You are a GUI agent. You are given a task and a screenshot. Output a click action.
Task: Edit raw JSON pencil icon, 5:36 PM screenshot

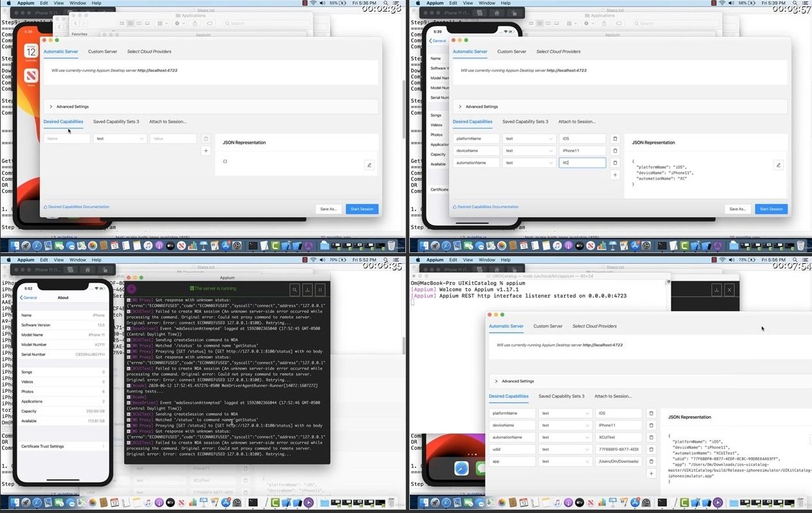click(x=369, y=165)
